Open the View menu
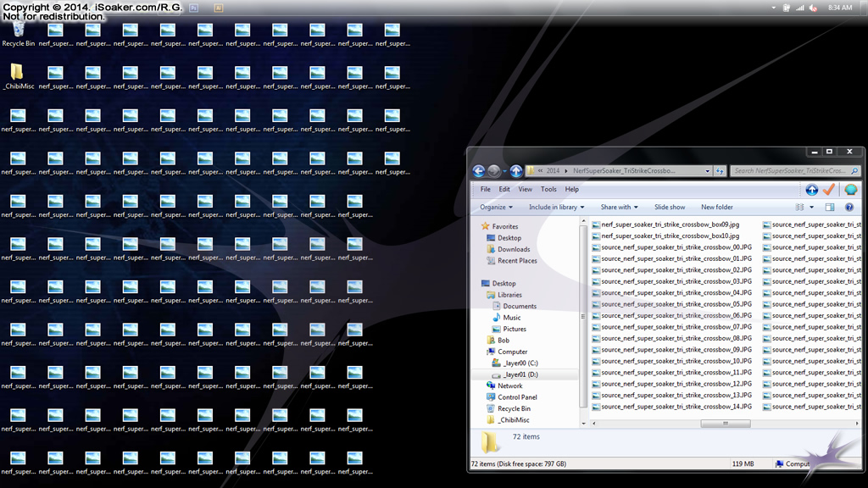 tap(525, 189)
